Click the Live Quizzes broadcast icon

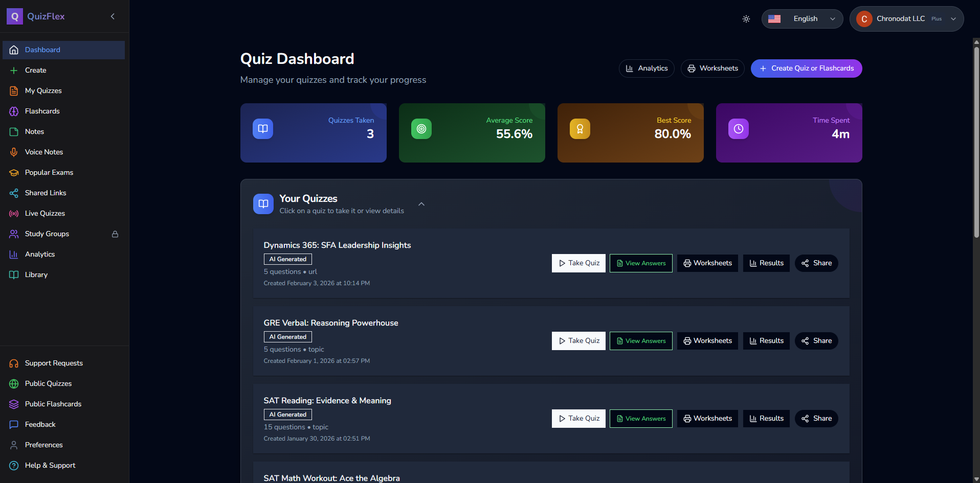point(13,213)
